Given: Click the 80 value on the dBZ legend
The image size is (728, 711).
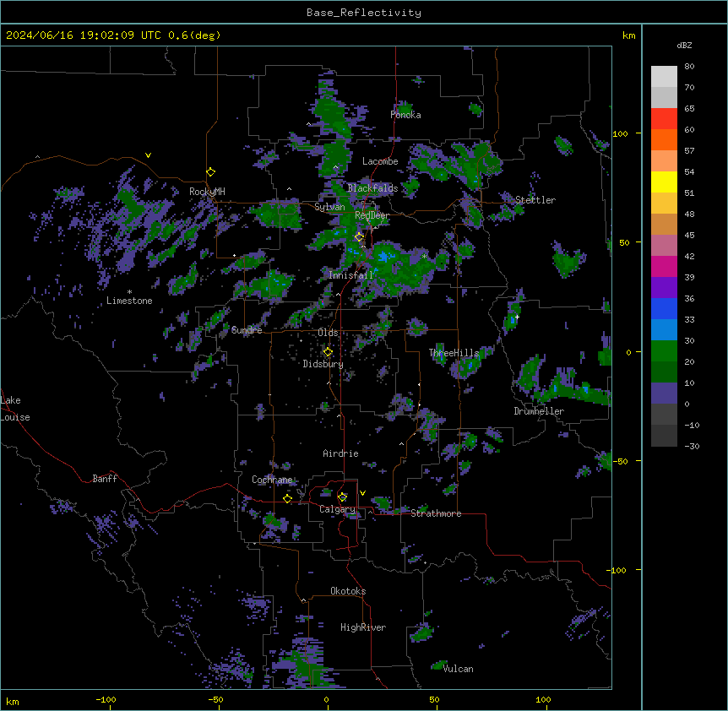Looking at the screenshot, I should tap(689, 67).
